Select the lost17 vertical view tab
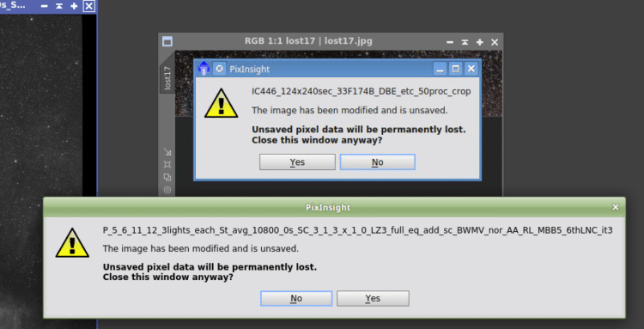The width and height of the screenshot is (644, 329). (167, 78)
